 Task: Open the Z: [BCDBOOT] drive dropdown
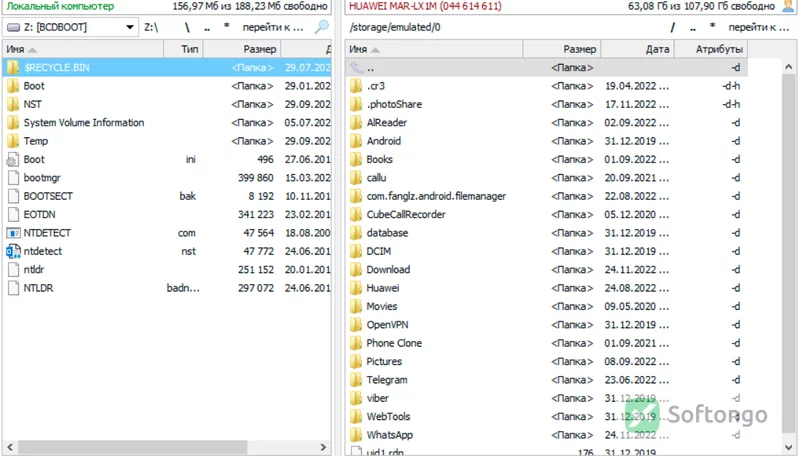tap(130, 27)
